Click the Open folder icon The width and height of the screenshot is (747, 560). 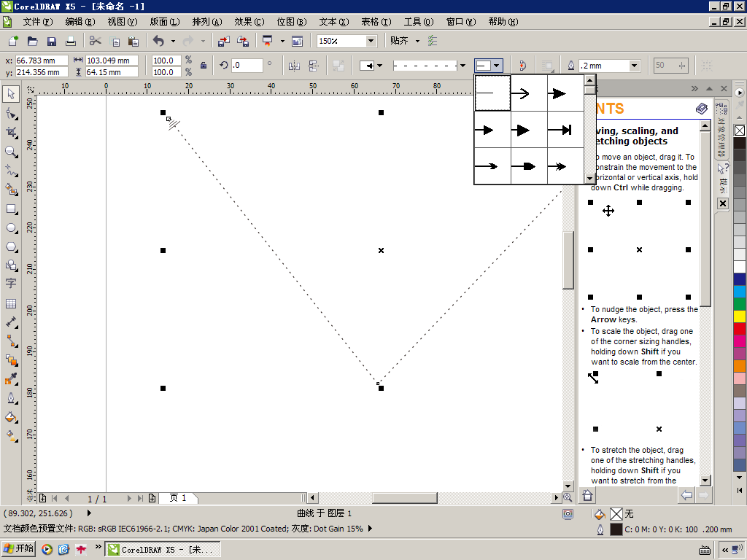[x=32, y=41]
